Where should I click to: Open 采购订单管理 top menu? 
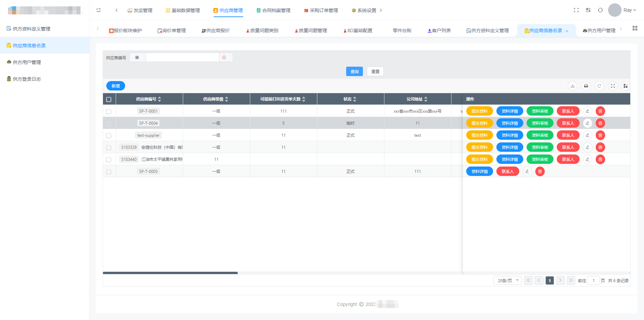(x=321, y=10)
